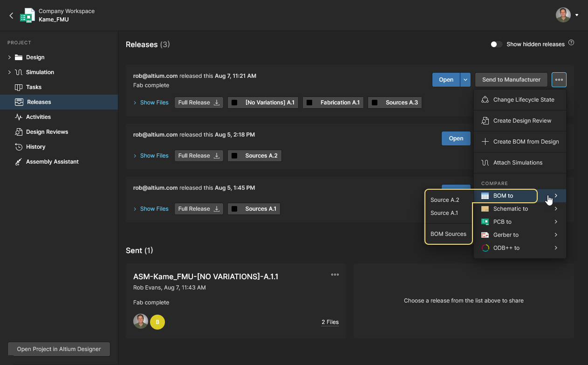Screen dimensions: 588x365
Task: Click the Sources A.1 package
Action: coord(254,209)
